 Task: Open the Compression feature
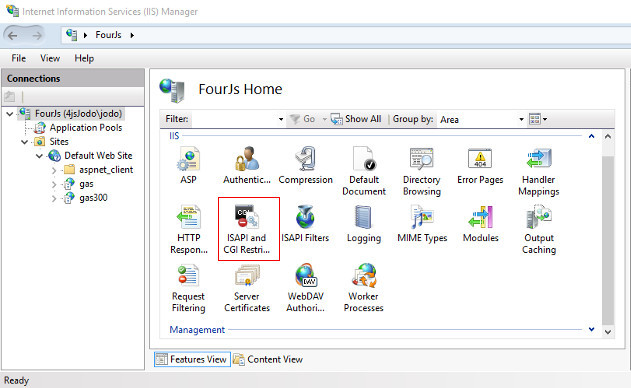coord(305,165)
